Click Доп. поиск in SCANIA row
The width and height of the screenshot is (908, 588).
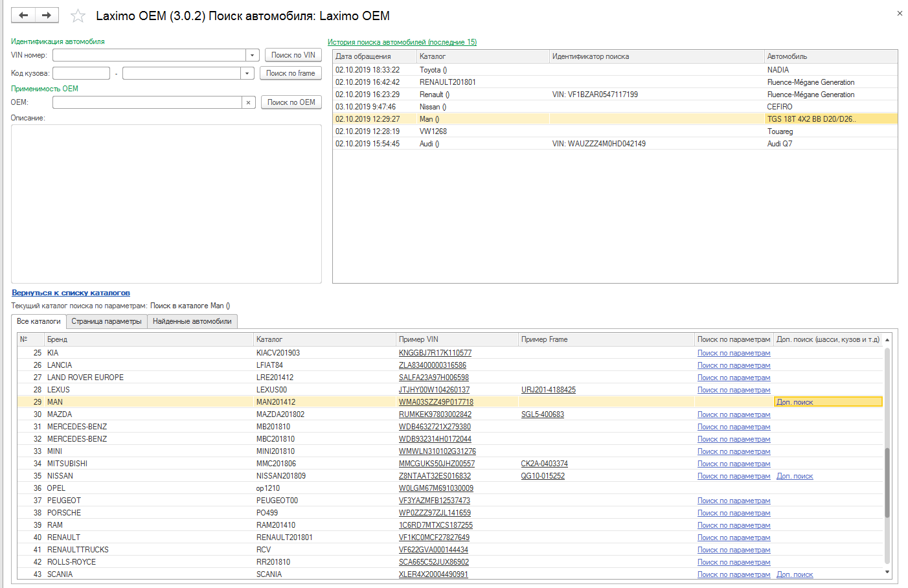[795, 574]
